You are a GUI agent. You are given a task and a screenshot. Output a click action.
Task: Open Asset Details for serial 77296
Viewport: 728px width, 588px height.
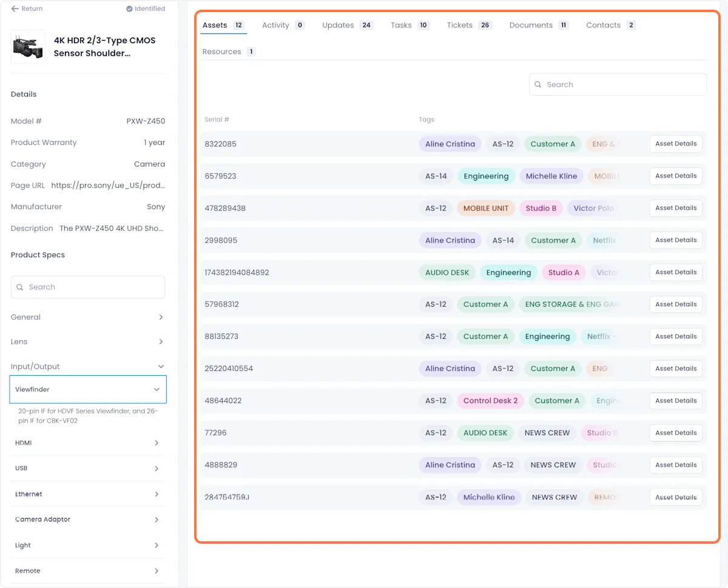[676, 433]
